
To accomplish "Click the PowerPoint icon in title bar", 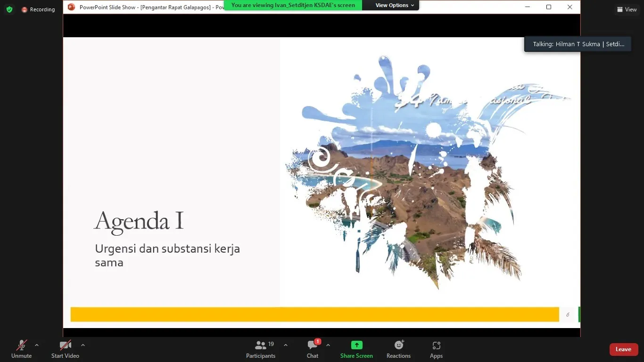I will 72,7.
